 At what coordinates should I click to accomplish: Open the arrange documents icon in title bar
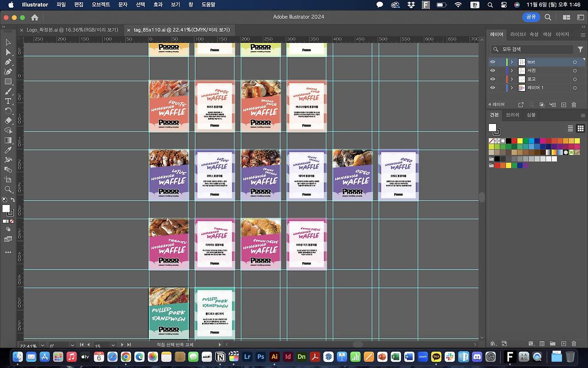tap(567, 17)
